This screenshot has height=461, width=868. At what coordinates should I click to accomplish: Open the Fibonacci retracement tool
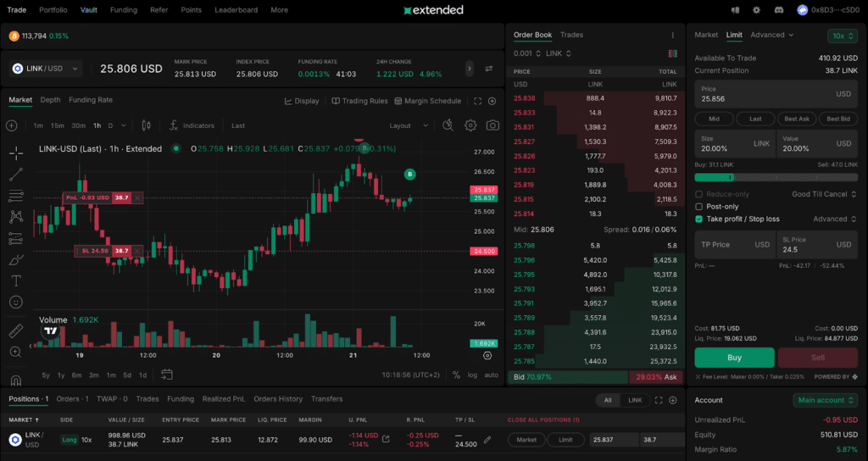[x=16, y=196]
